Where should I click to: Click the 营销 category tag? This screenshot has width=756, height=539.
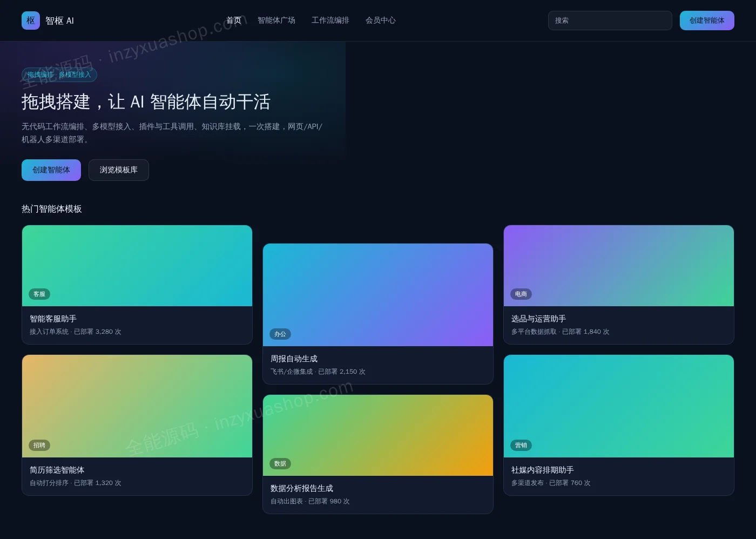click(521, 446)
